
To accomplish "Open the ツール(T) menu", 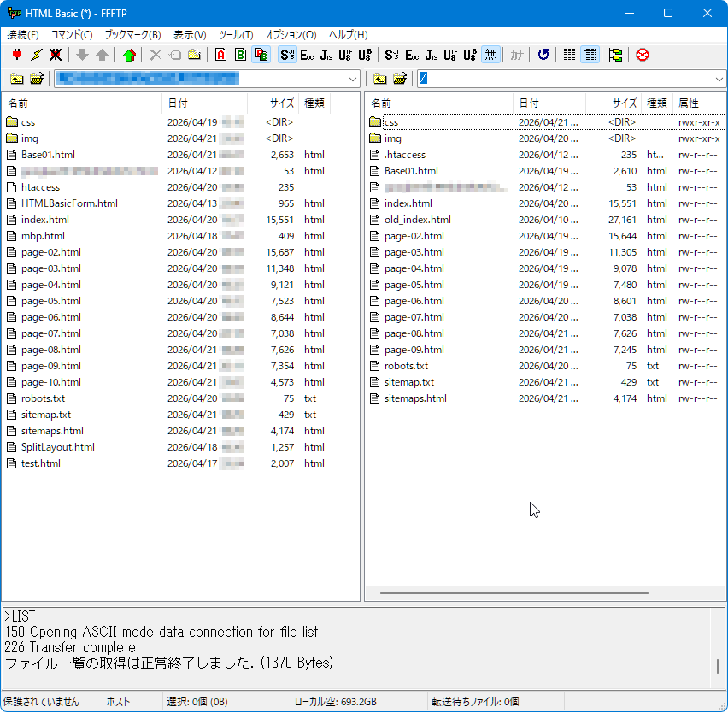I will click(236, 35).
